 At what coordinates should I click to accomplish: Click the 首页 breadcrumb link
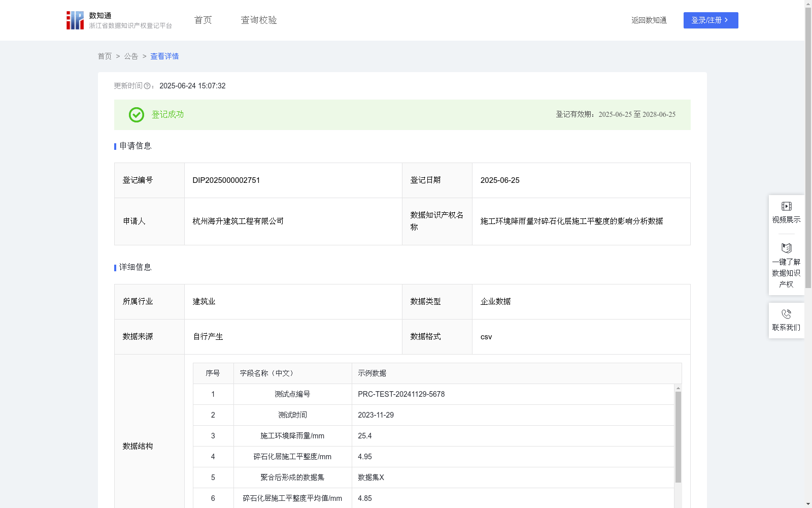pyautogui.click(x=105, y=56)
